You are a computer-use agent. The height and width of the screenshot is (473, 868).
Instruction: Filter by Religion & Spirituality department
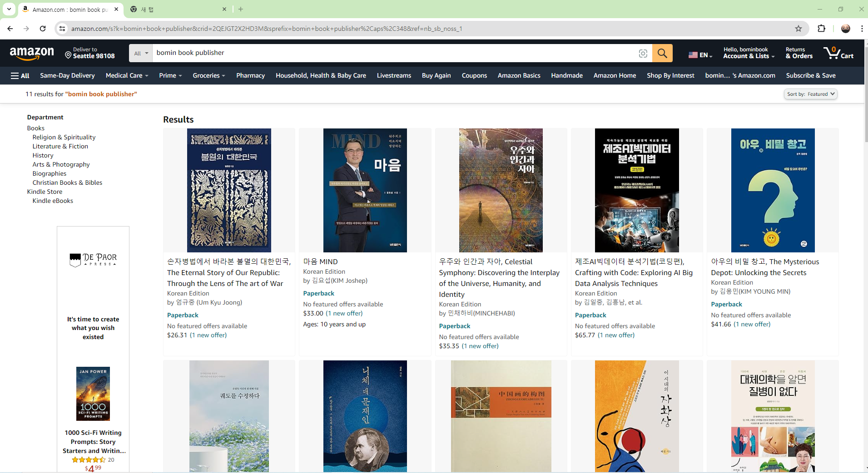(64, 137)
